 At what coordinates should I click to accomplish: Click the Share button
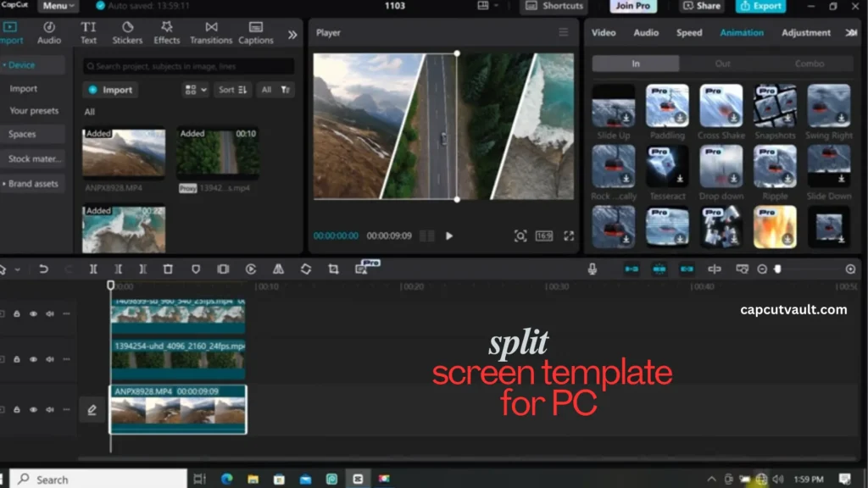tap(701, 6)
